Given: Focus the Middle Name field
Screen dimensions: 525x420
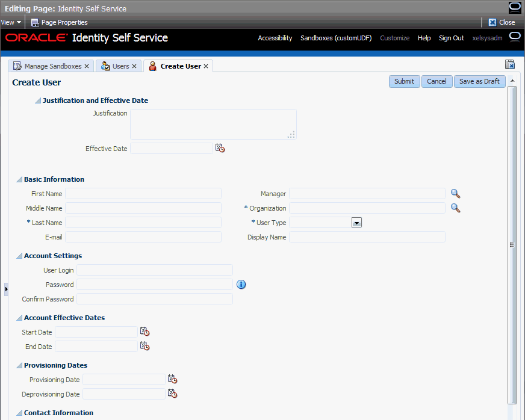Looking at the screenshot, I should [x=143, y=208].
